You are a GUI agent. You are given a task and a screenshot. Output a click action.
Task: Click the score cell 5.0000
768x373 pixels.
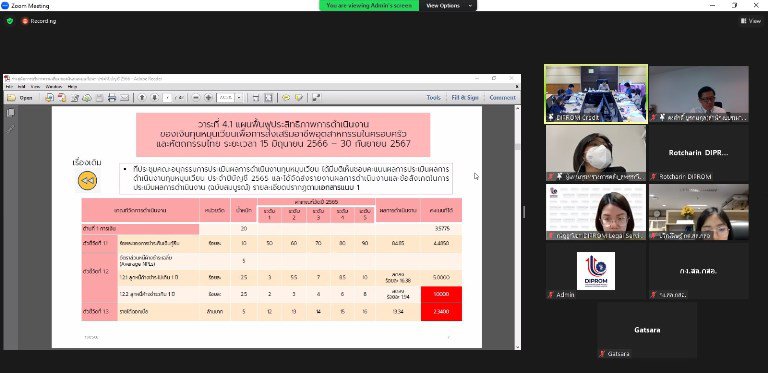point(441,277)
